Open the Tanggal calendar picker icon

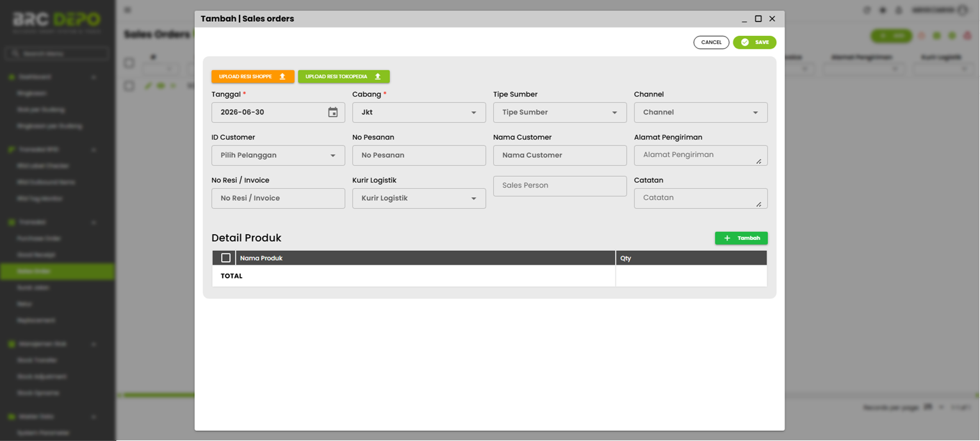tap(333, 112)
